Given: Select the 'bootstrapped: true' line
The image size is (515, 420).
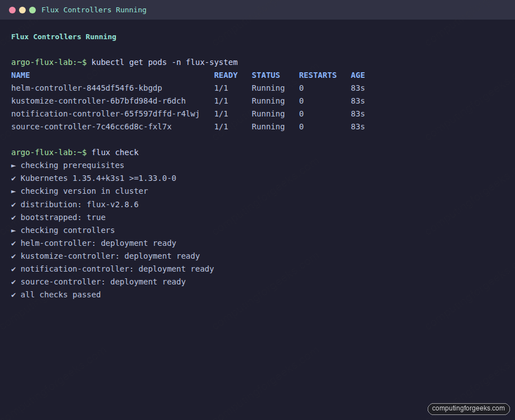Looking at the screenshot, I should (x=63, y=217).
